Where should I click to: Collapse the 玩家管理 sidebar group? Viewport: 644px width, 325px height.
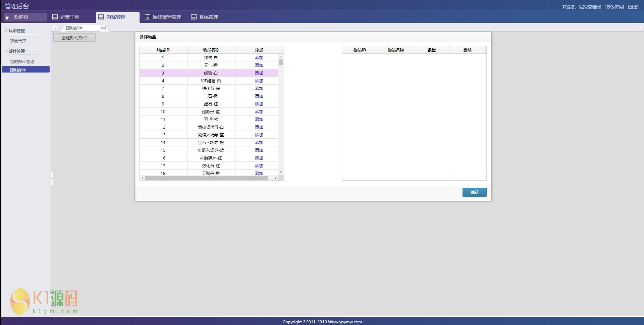(5, 31)
